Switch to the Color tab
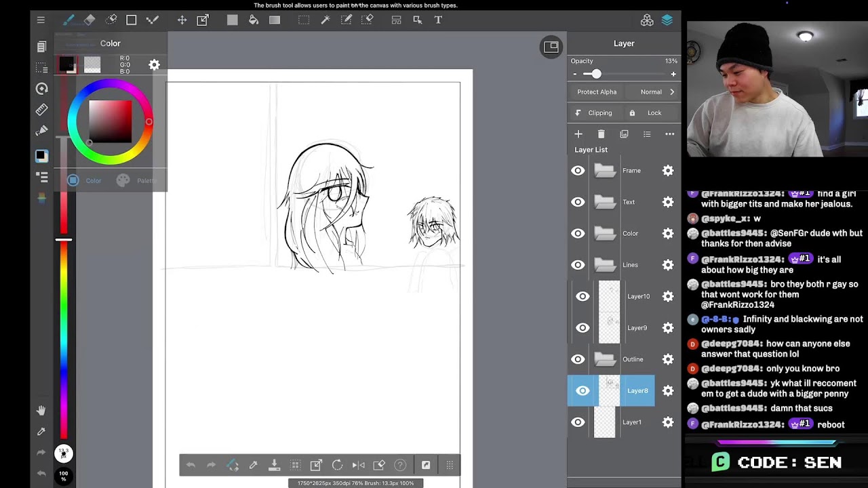The image size is (868, 488). coord(85,180)
